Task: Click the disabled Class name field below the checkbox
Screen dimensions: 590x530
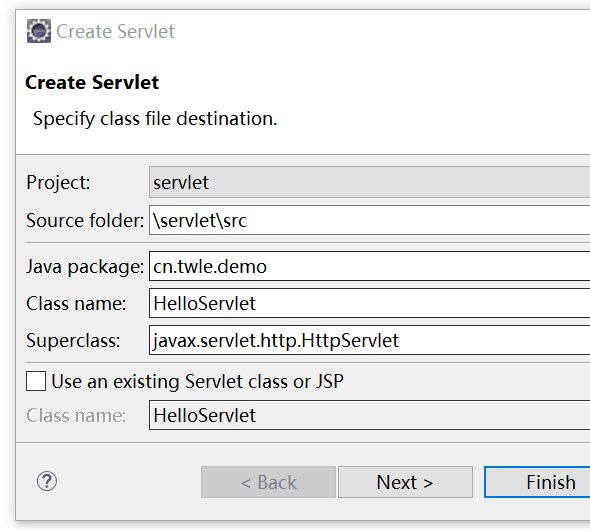Action: click(370, 415)
